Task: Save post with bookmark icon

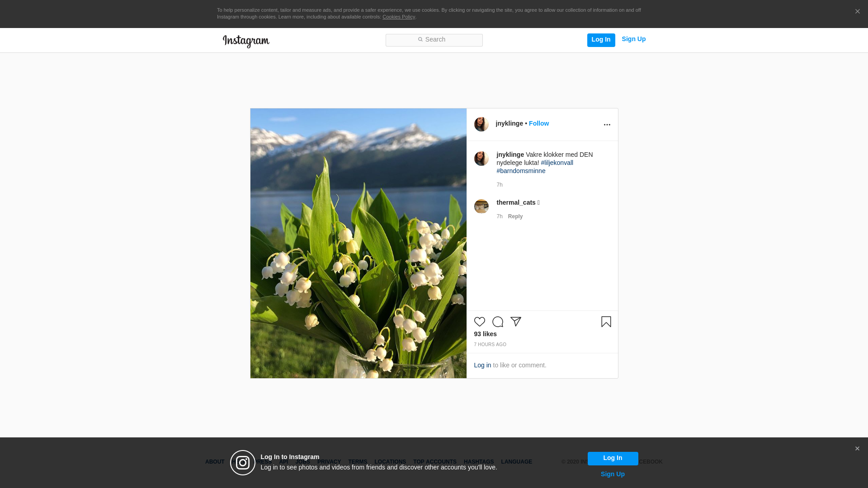Action: coord(606,322)
